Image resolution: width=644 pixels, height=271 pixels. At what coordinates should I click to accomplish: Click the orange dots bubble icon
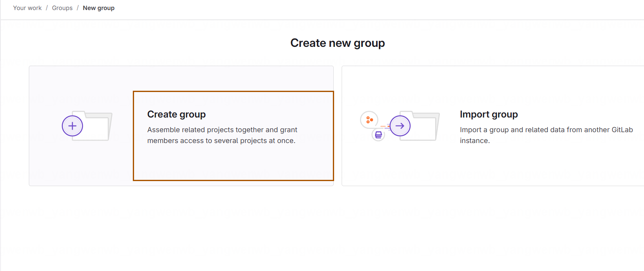point(369,120)
